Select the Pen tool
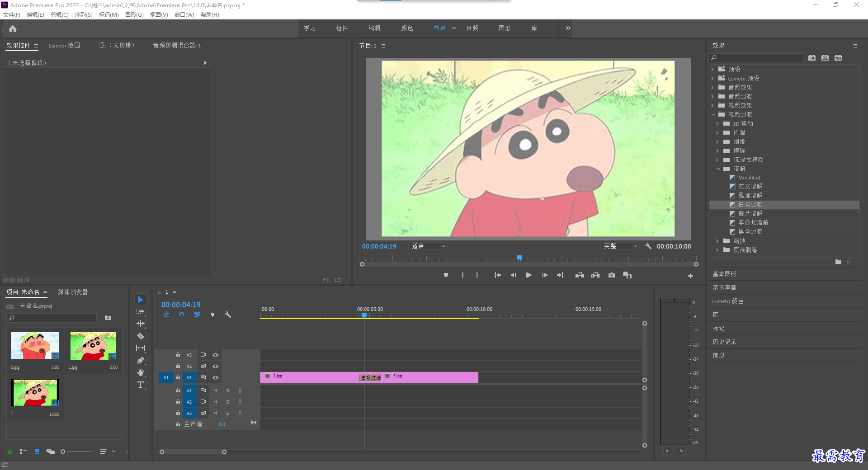 click(141, 360)
